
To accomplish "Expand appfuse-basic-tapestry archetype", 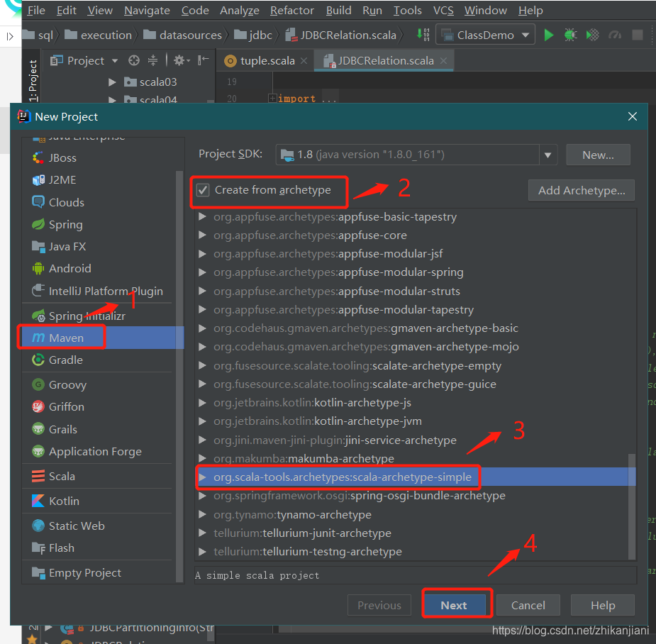I will 203,217.
